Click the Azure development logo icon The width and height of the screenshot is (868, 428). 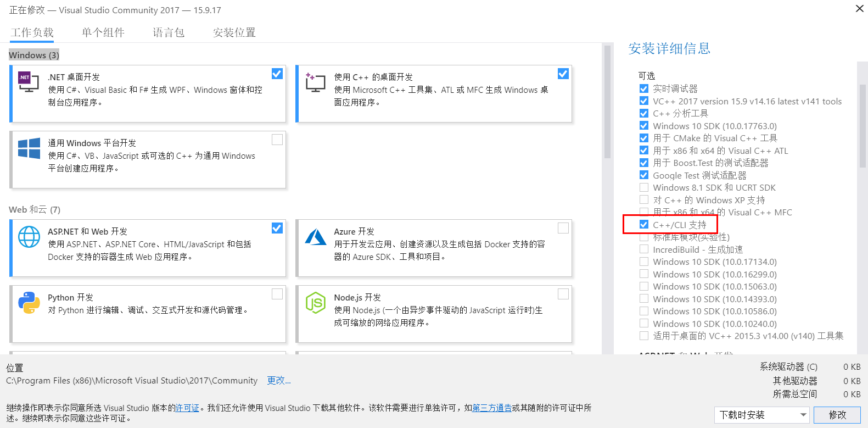point(316,237)
